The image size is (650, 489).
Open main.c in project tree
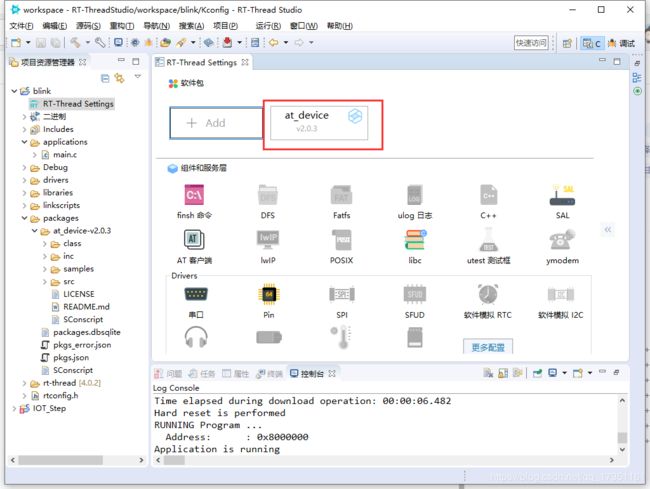point(65,155)
